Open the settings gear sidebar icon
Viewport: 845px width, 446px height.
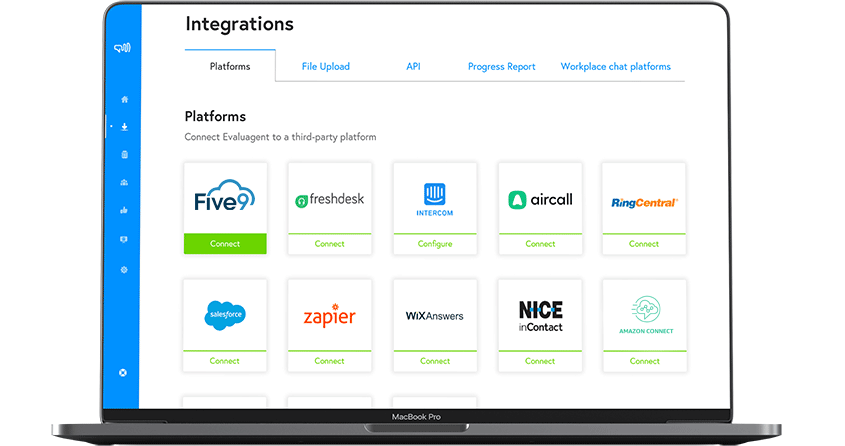[x=124, y=270]
